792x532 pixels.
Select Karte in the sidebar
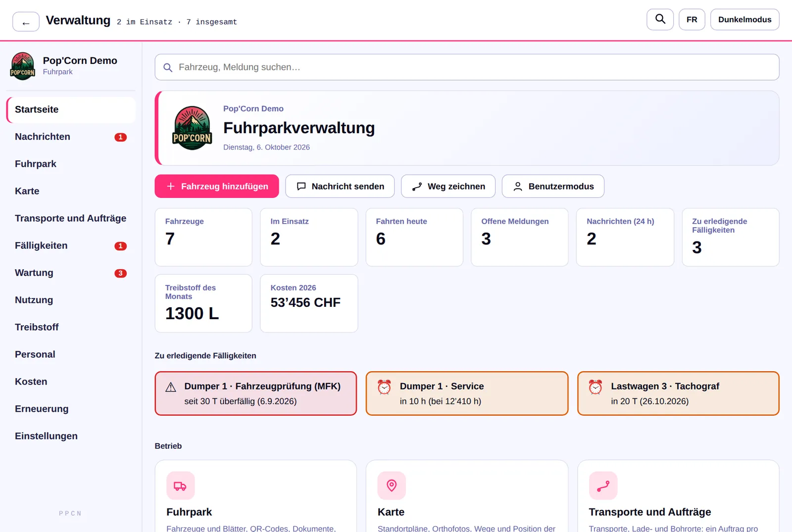tap(71, 192)
